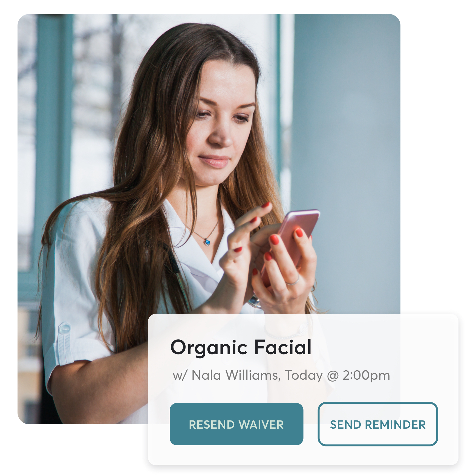Click the word REMINDER on outlined button

tap(395, 425)
